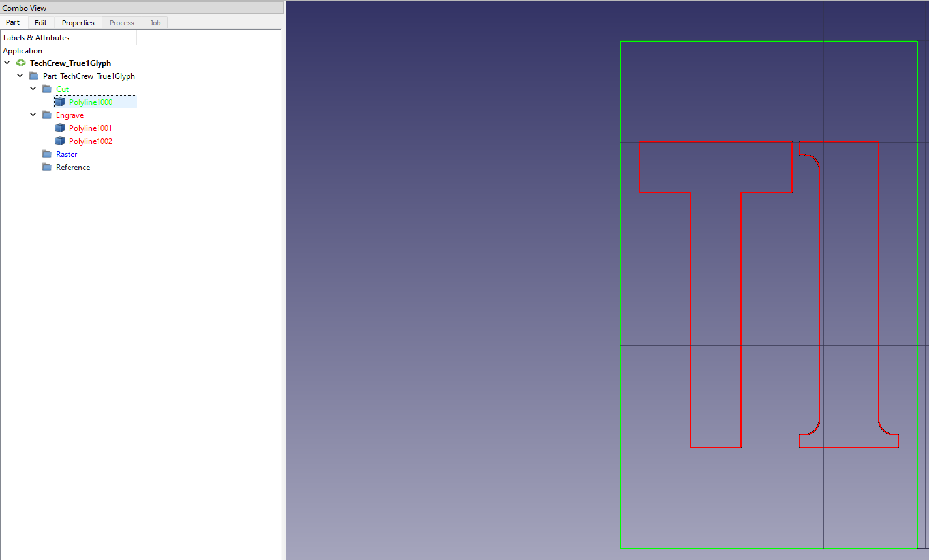Select Polyline1002 label in the tree
Viewport: 929px width, 560px height.
90,141
